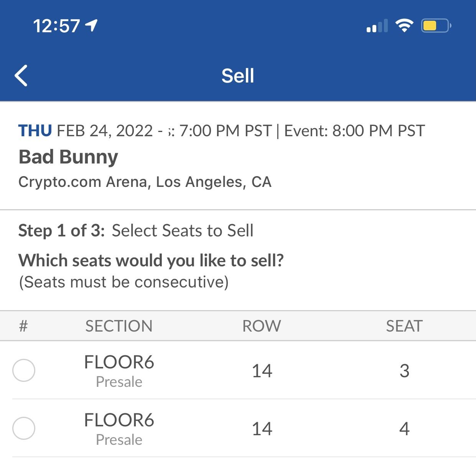The image size is (476, 459).
Task: Tap the SECTION column header
Action: (x=119, y=326)
